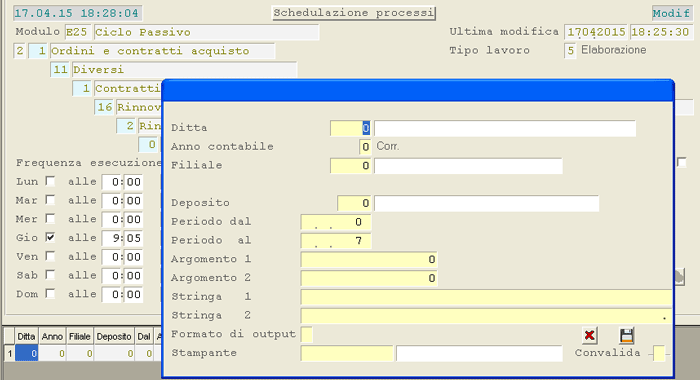Toggle the Mar day checkbox
Screen dimensions: 700x380
point(50,200)
